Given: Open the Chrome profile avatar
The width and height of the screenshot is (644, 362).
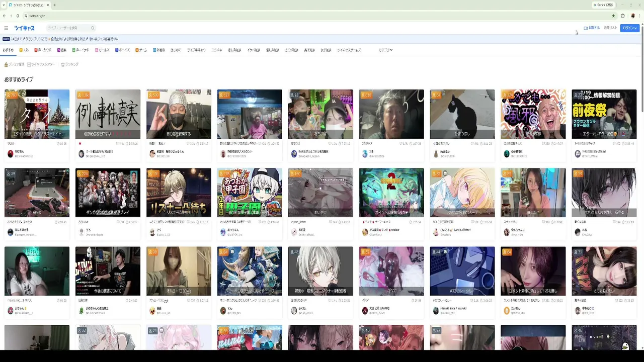Looking at the screenshot, I should point(632,16).
